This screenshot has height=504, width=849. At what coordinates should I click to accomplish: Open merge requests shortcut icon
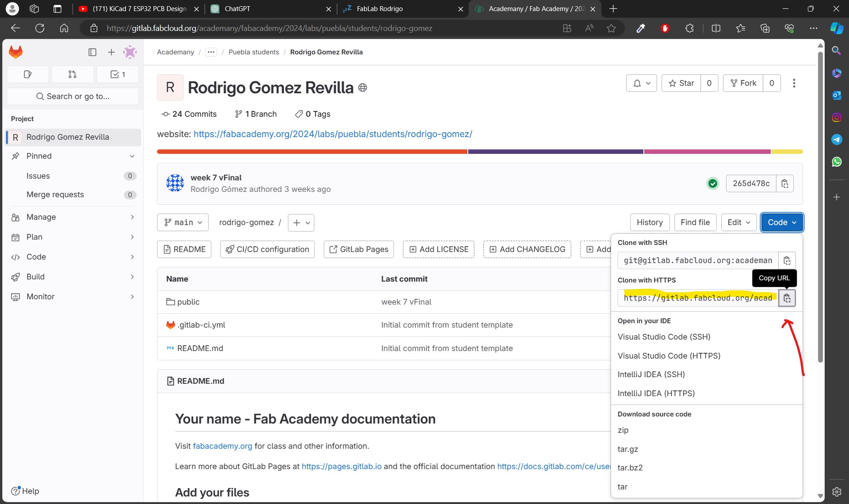click(x=73, y=74)
